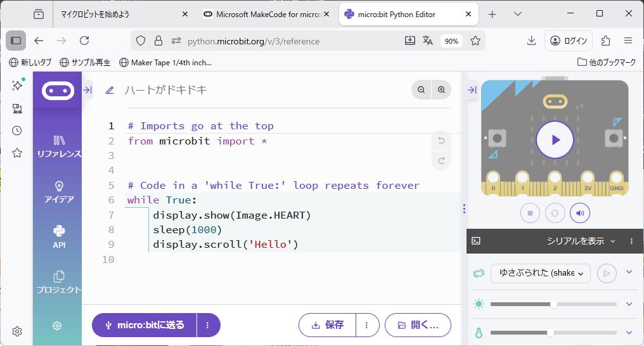644x346 pixels.
Task: Collapse the left sidebar panel
Action: click(x=87, y=91)
